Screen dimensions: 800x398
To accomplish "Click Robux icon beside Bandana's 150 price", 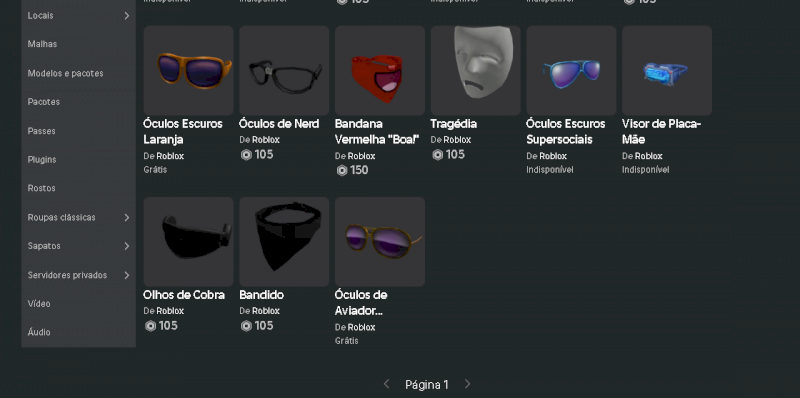I will pyautogui.click(x=342, y=170).
